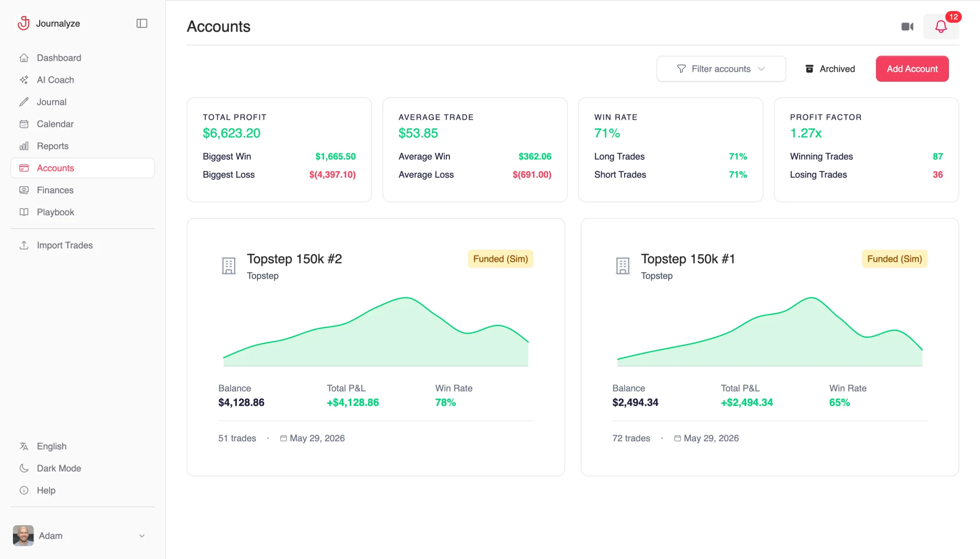Screen dimensions: 980x559
Task: Click the equity chart of Topstep 150k #1
Action: (769, 332)
